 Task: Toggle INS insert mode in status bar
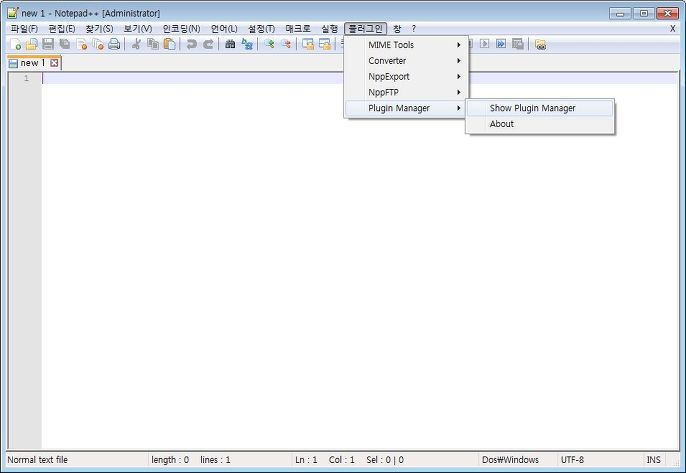[x=654, y=460]
